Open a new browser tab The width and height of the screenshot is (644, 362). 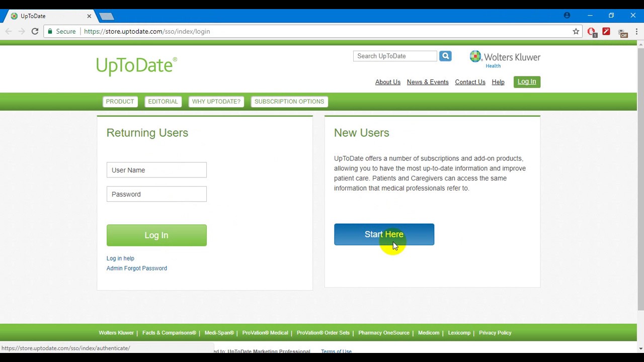[107, 16]
